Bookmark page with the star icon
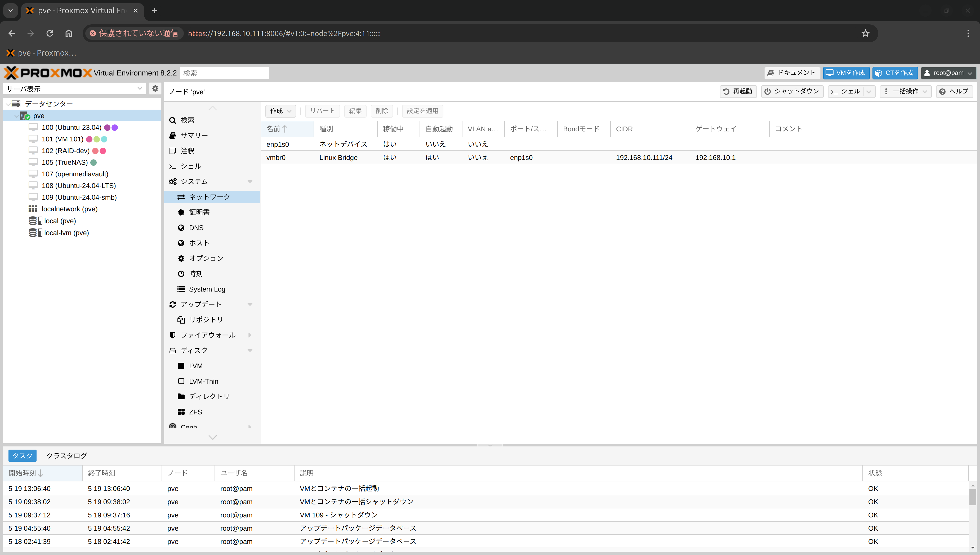This screenshot has width=980, height=555. point(865,33)
